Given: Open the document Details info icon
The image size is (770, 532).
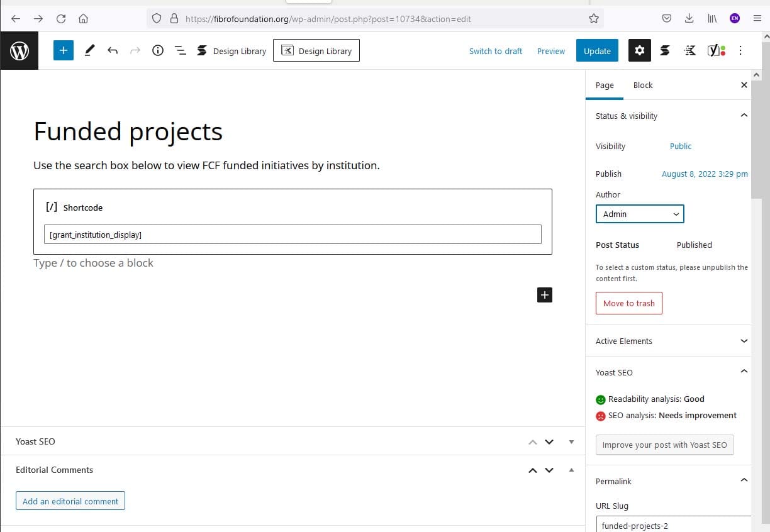Looking at the screenshot, I should 158,50.
